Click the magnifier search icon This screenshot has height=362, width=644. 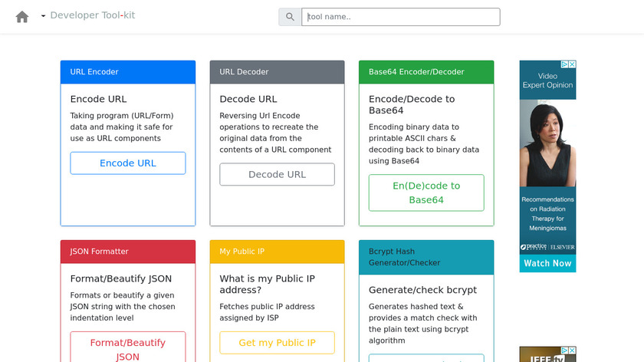(290, 17)
